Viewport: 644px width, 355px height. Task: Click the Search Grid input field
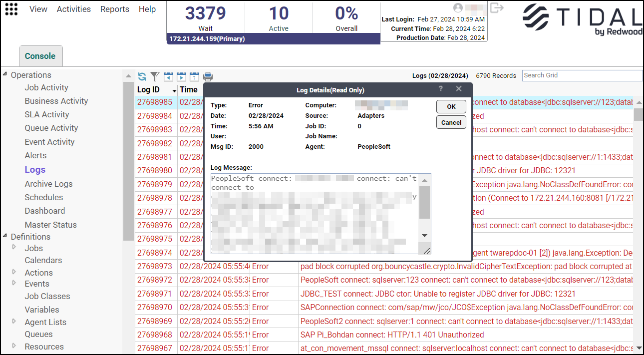(582, 75)
